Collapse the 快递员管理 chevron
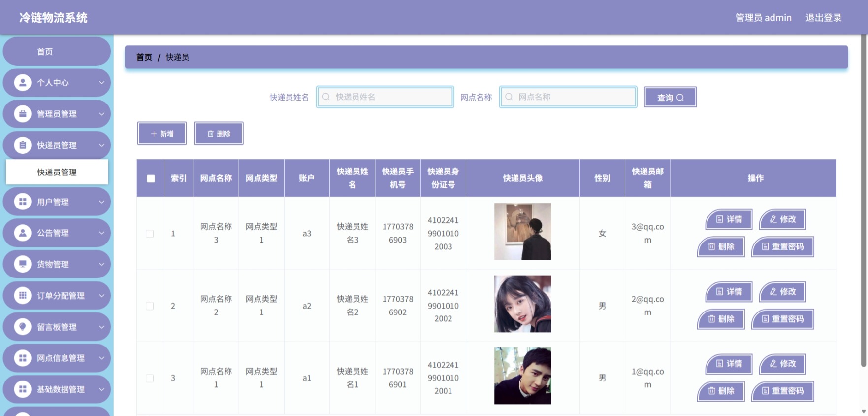 tap(101, 145)
